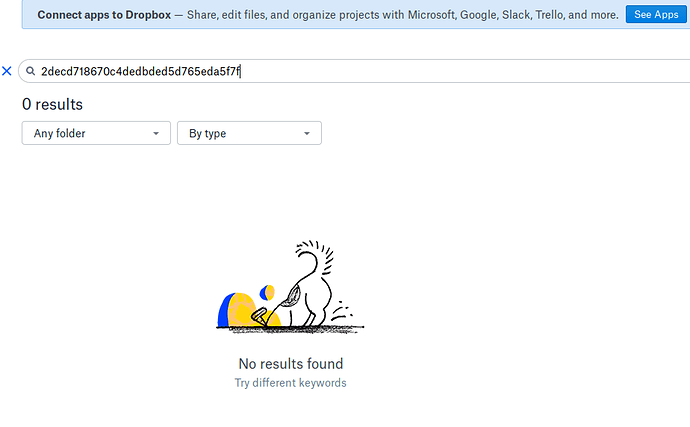Open the Any folder dropdown

point(95,133)
